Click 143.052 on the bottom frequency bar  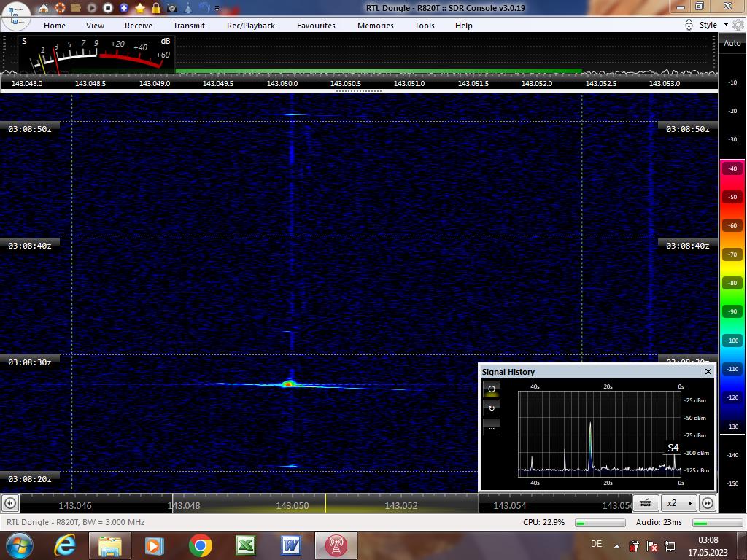click(x=400, y=506)
